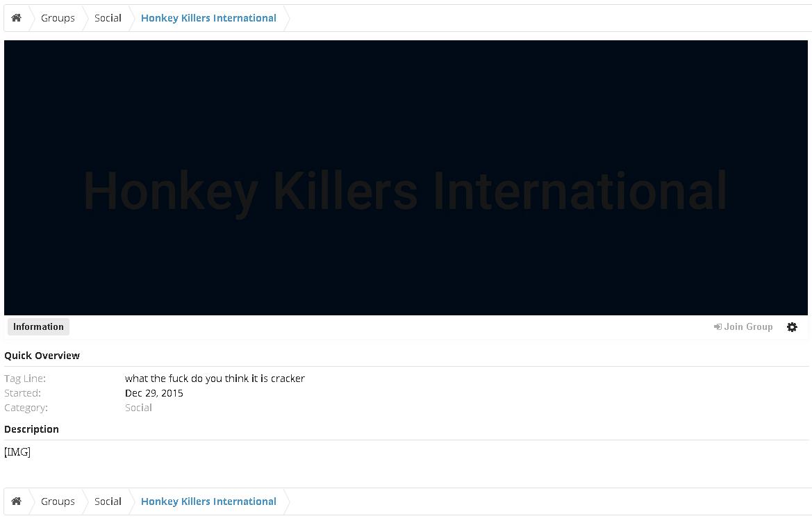Open group settings gear icon
The image size is (812, 523).
point(792,326)
